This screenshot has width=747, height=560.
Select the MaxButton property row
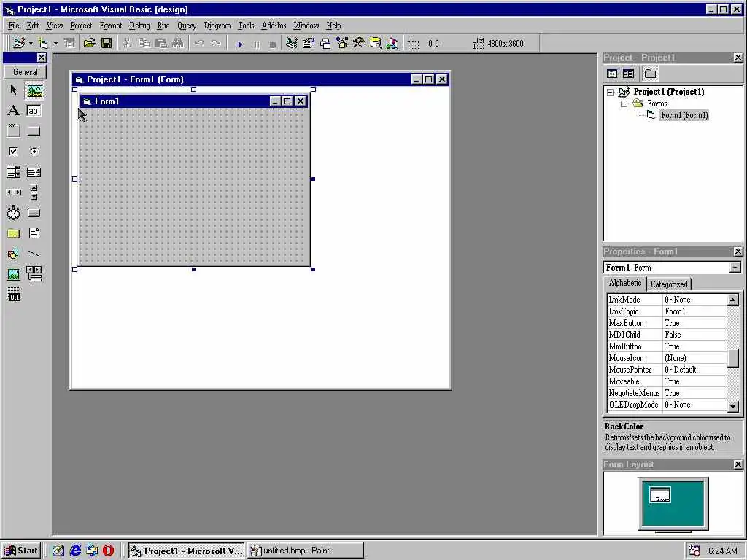pyautogui.click(x=667, y=323)
